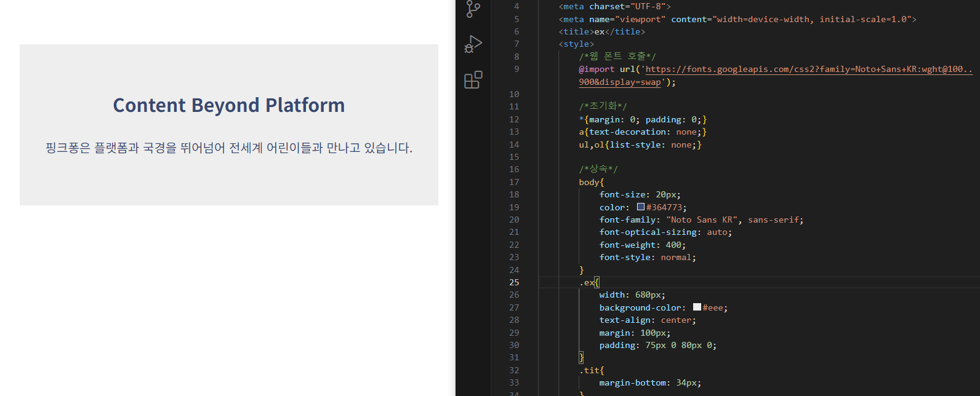Click the 'body{' selector in code
The image size is (980, 396).
point(591,182)
